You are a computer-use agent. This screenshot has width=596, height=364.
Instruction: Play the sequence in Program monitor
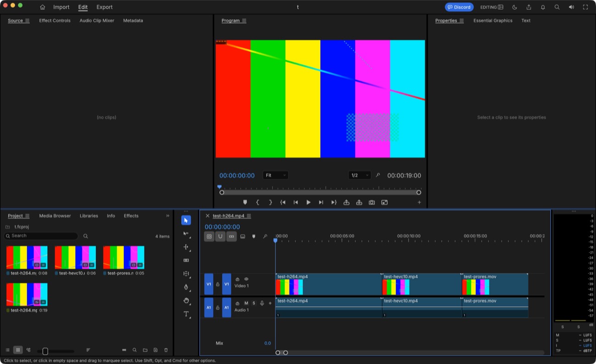click(x=309, y=202)
